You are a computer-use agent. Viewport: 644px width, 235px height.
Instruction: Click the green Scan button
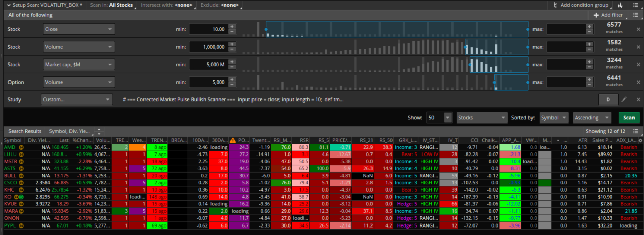pos(629,117)
